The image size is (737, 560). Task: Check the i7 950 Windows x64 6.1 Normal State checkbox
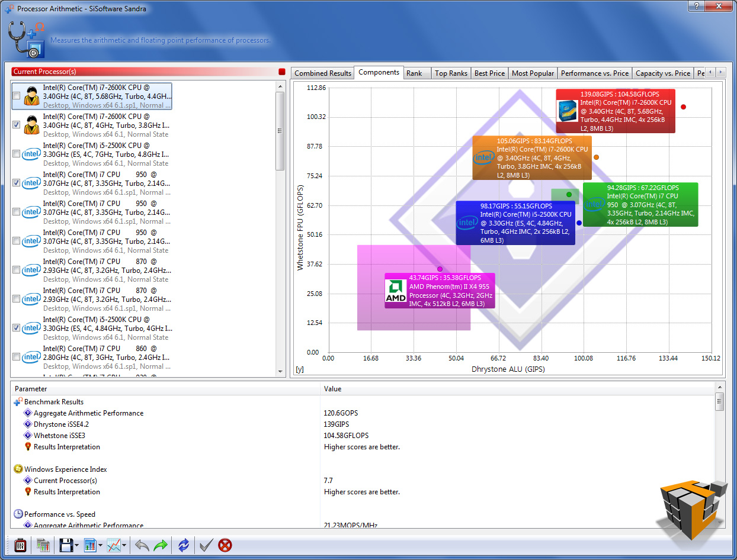16,241
